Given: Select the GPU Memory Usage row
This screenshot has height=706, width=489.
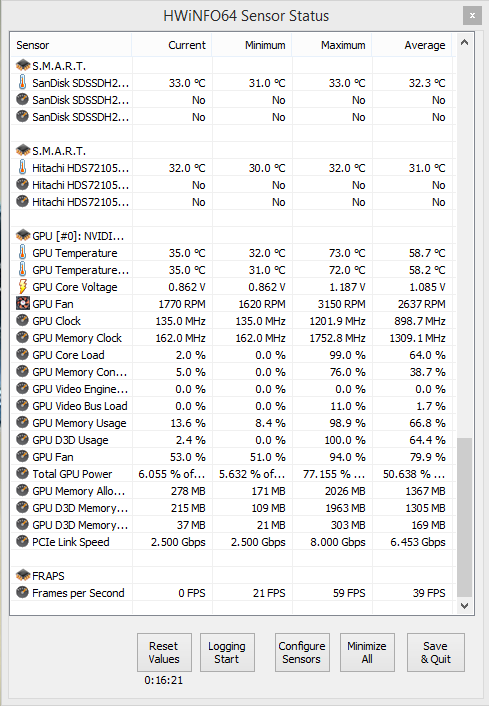Looking at the screenshot, I should [233, 423].
